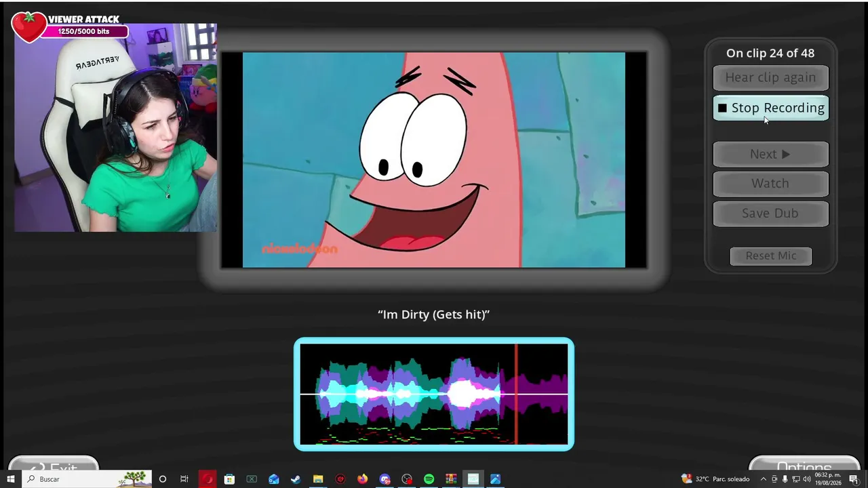
Task: Open Microsoft Store from taskbar
Action: pyautogui.click(x=229, y=479)
